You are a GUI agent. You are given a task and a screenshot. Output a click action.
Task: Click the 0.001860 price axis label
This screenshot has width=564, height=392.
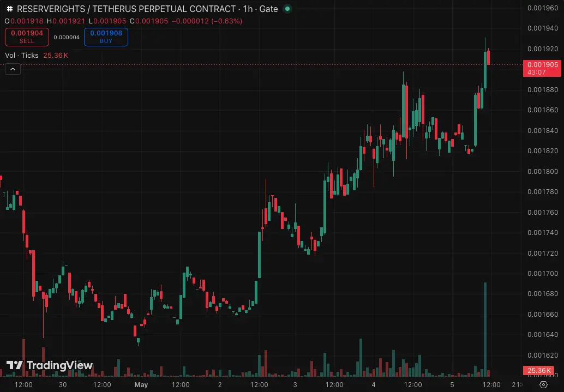(x=543, y=110)
